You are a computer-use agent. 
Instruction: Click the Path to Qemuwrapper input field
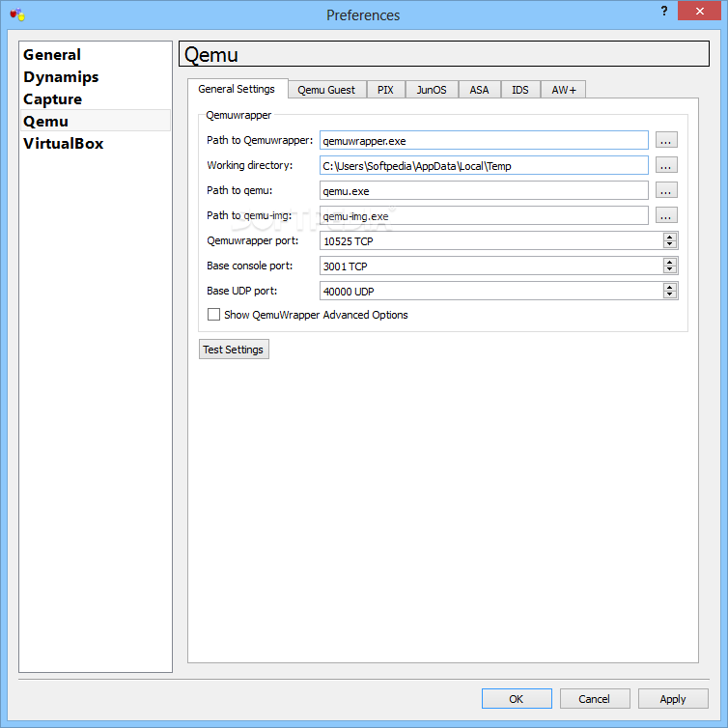coord(484,140)
